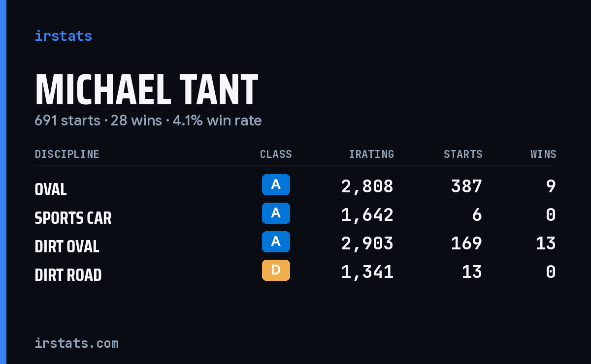Click the irstats logo at top
Screen dimensions: 591x364
pyautogui.click(x=63, y=36)
